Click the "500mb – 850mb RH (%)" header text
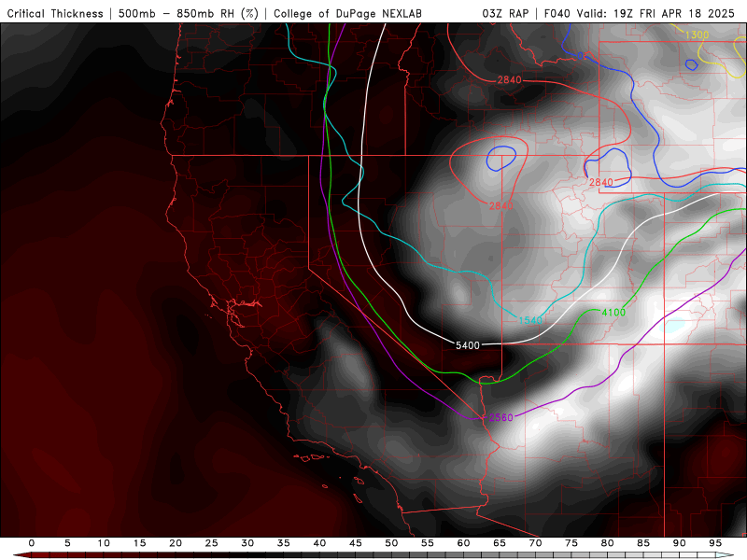 [x=189, y=13]
